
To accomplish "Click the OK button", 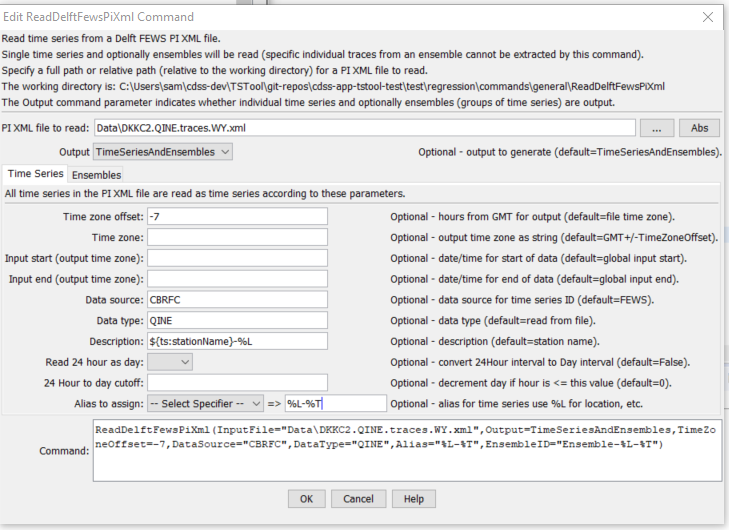I will [306, 499].
